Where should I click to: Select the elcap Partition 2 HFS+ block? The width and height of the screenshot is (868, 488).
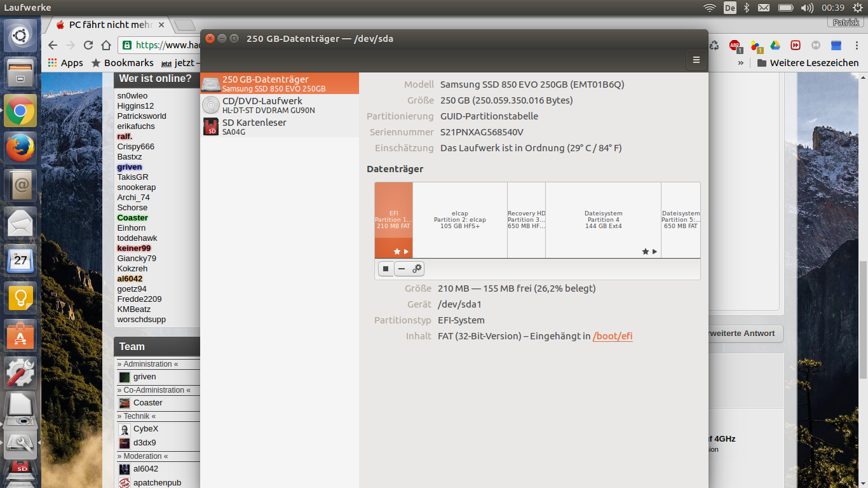click(x=460, y=220)
